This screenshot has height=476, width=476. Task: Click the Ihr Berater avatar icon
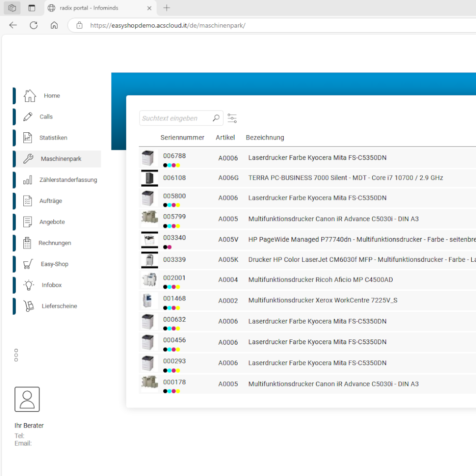point(27,399)
